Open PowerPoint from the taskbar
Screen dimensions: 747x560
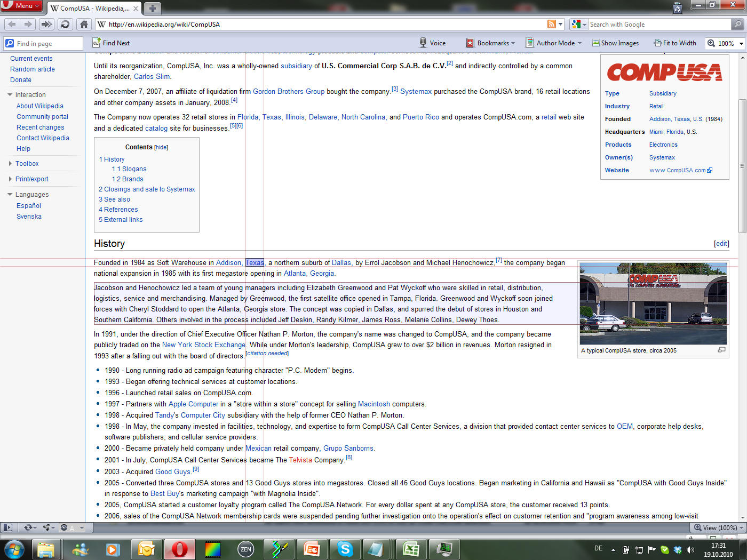tap(312, 549)
